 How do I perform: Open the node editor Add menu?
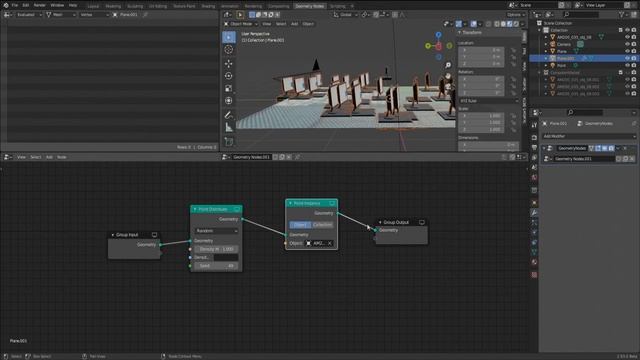coord(49,157)
